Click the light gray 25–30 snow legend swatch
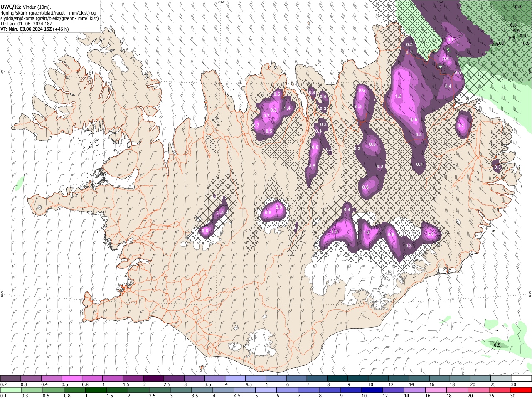The image size is (532, 399). (x=501, y=379)
